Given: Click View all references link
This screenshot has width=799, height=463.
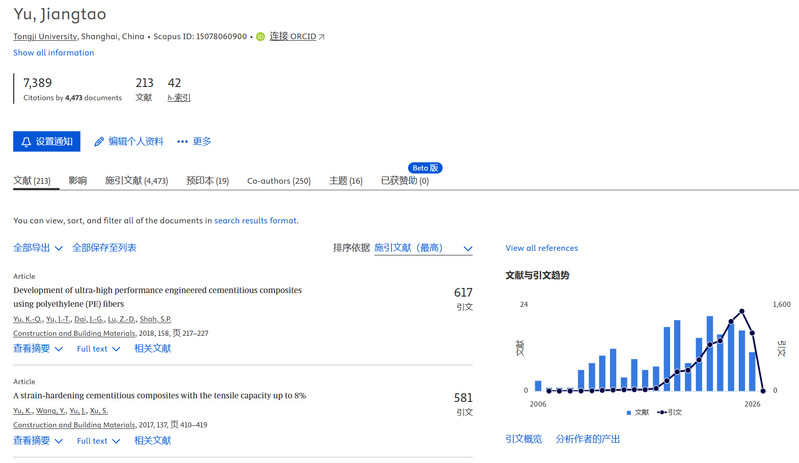Looking at the screenshot, I should coord(542,248).
